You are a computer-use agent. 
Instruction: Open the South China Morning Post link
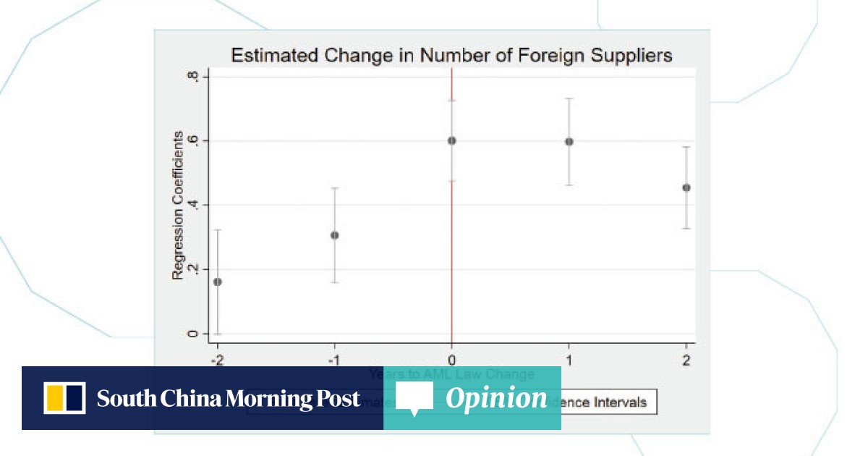coord(229,399)
